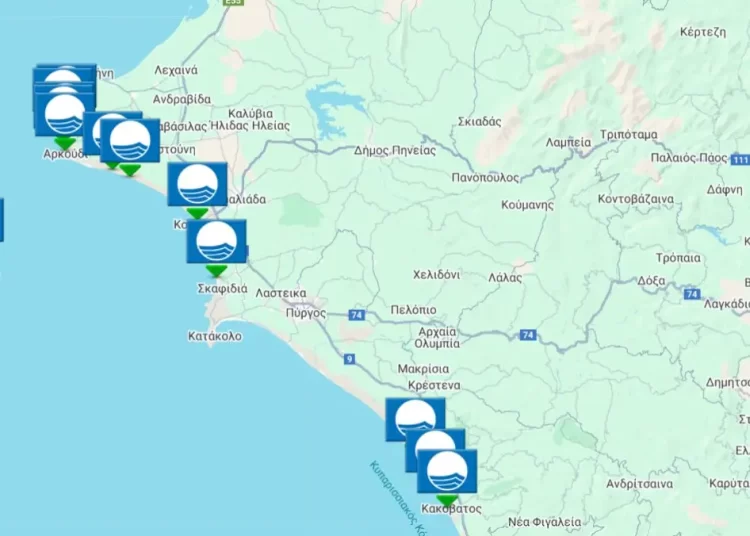Click the Τρόπαια town label

[x=678, y=258]
